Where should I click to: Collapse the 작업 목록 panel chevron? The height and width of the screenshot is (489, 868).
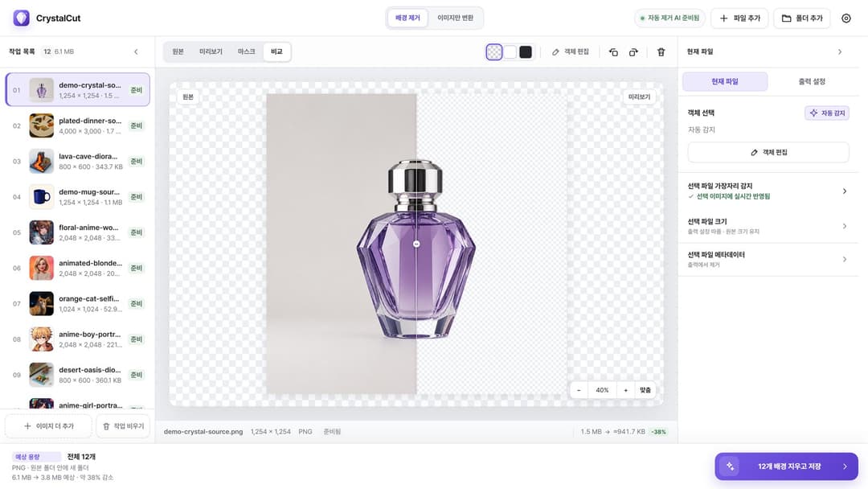[136, 51]
